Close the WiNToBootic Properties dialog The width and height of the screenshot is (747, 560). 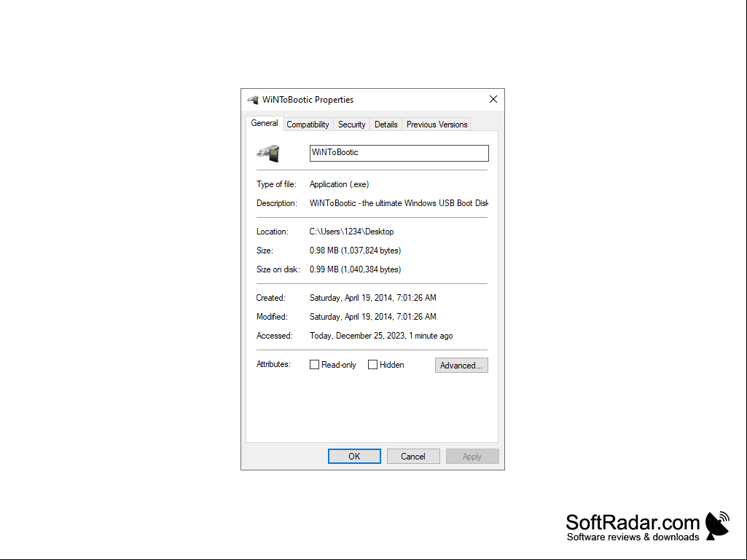tap(493, 99)
